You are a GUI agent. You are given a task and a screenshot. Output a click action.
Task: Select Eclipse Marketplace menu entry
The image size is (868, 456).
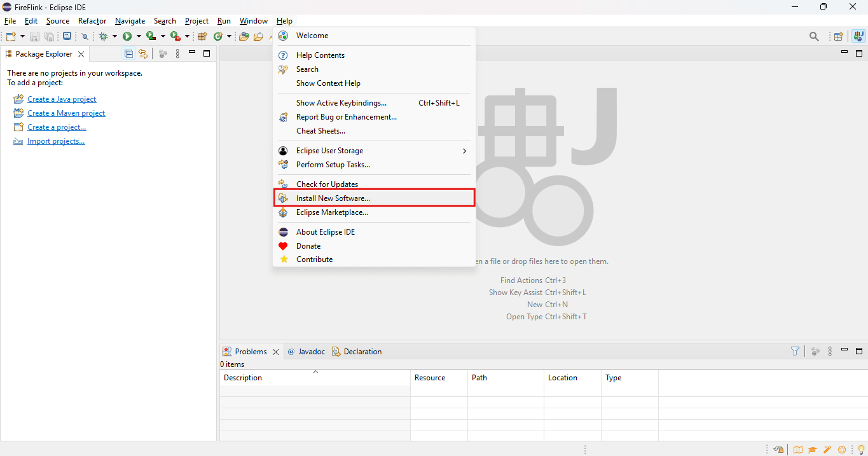coord(374,212)
